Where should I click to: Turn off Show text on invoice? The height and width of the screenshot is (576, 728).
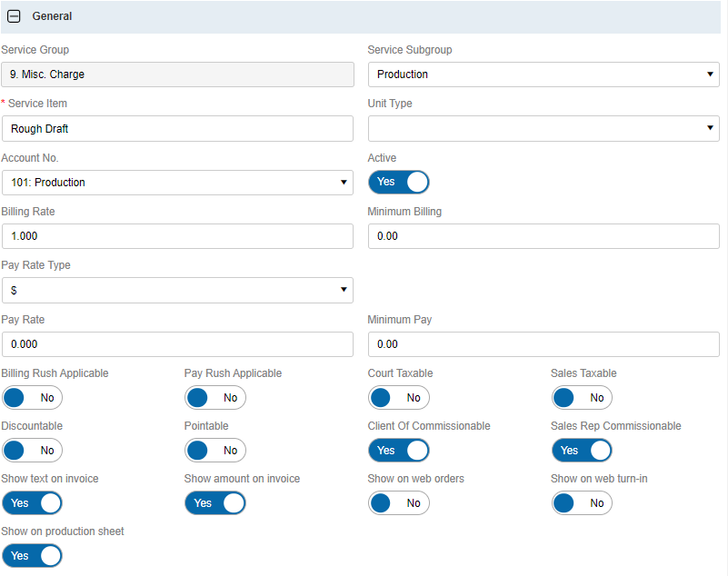32,503
